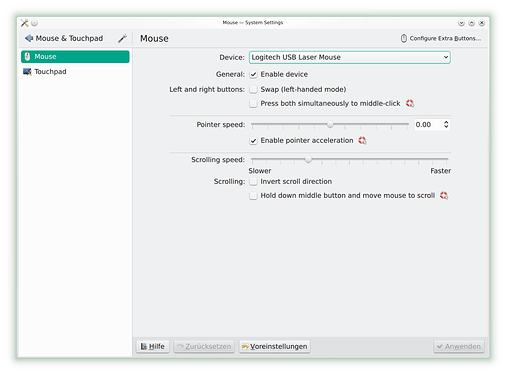The width and height of the screenshot is (506, 375).
Task: Disable Enable pointer acceleration checkbox
Action: point(253,141)
